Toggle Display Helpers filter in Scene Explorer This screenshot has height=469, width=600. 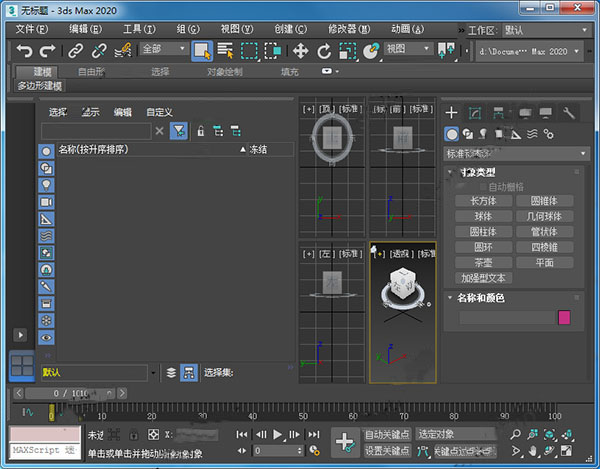[x=46, y=219]
